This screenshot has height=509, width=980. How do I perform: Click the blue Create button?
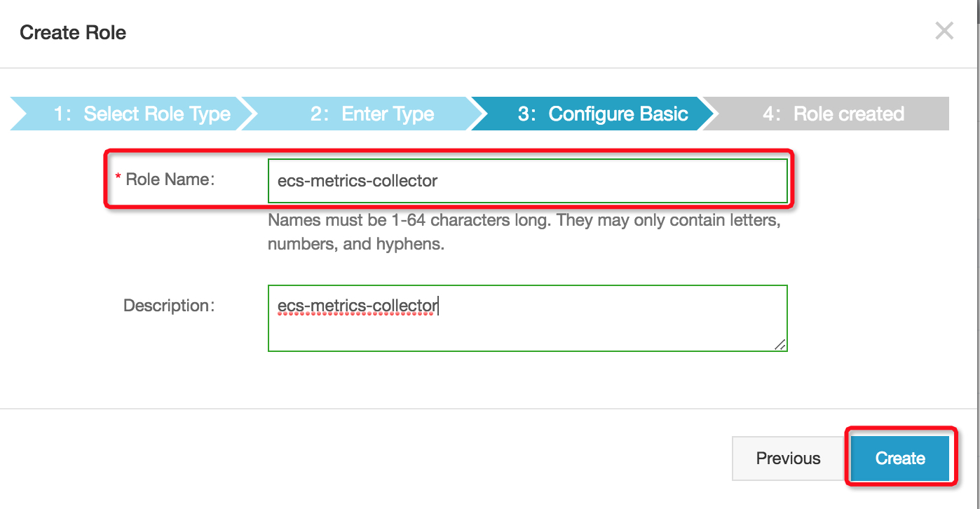tap(900, 459)
